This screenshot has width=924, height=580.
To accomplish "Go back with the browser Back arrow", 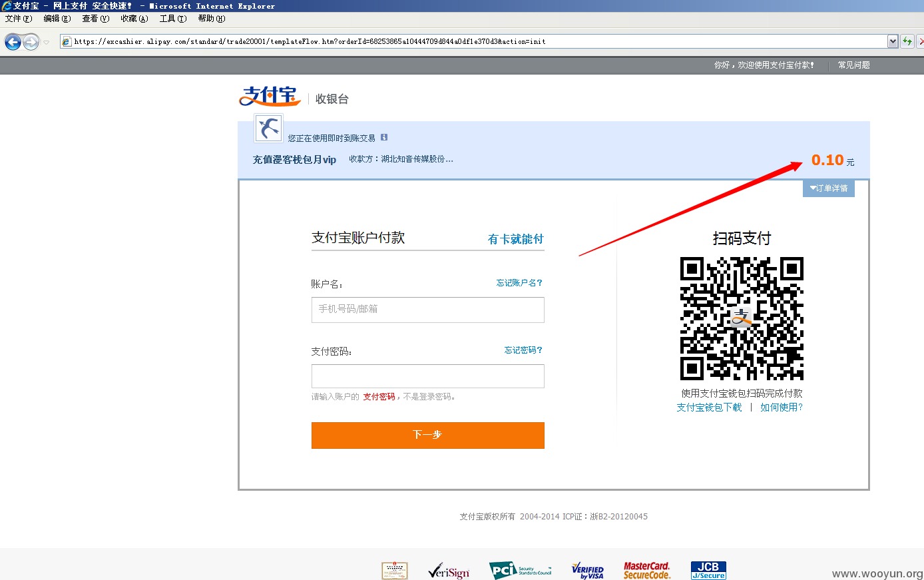I will tap(13, 42).
